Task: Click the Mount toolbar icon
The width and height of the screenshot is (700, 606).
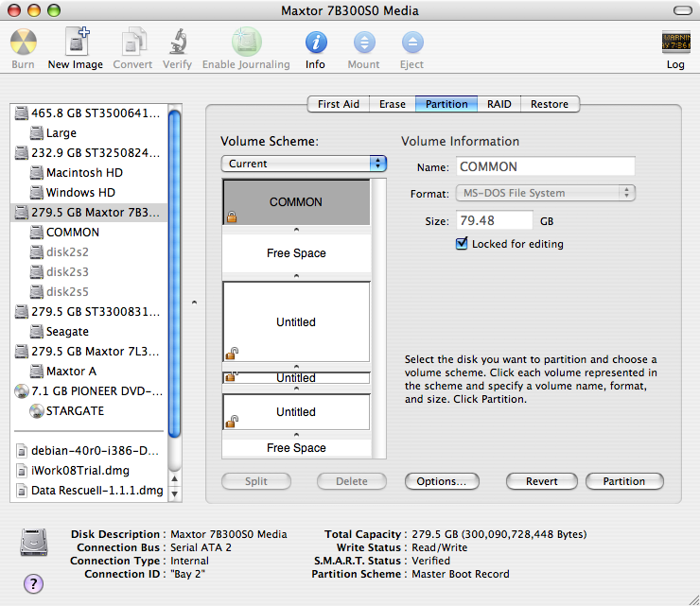Action: click(x=364, y=43)
